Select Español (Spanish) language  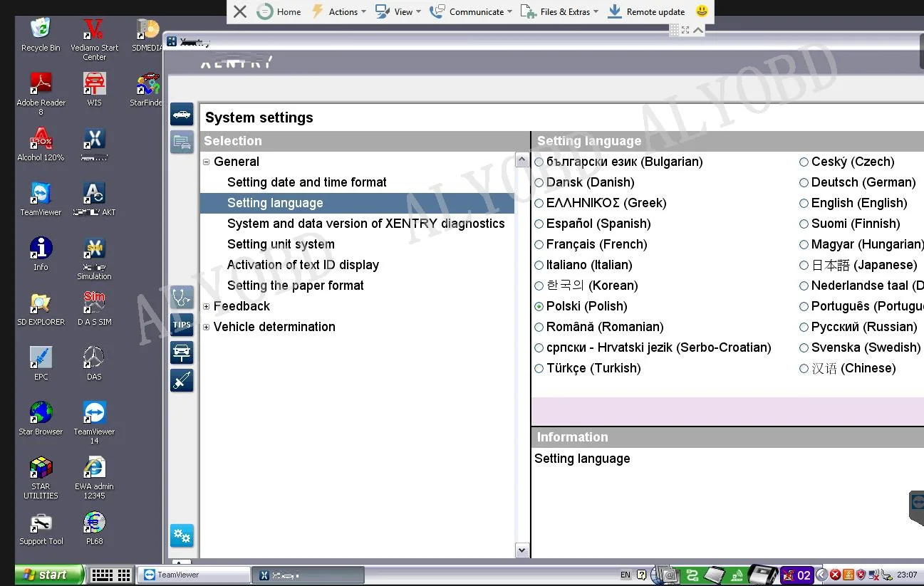click(539, 224)
